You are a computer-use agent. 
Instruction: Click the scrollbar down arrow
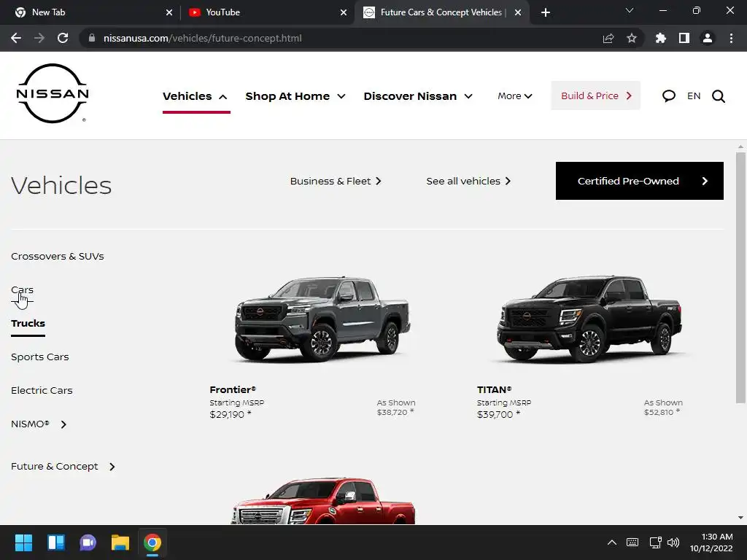pyautogui.click(x=740, y=518)
